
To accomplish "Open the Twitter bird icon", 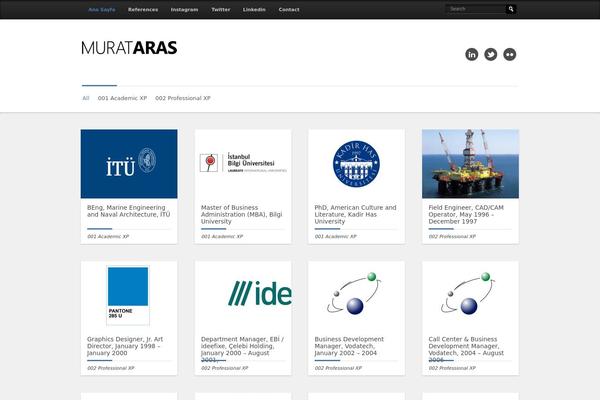I will click(x=491, y=54).
